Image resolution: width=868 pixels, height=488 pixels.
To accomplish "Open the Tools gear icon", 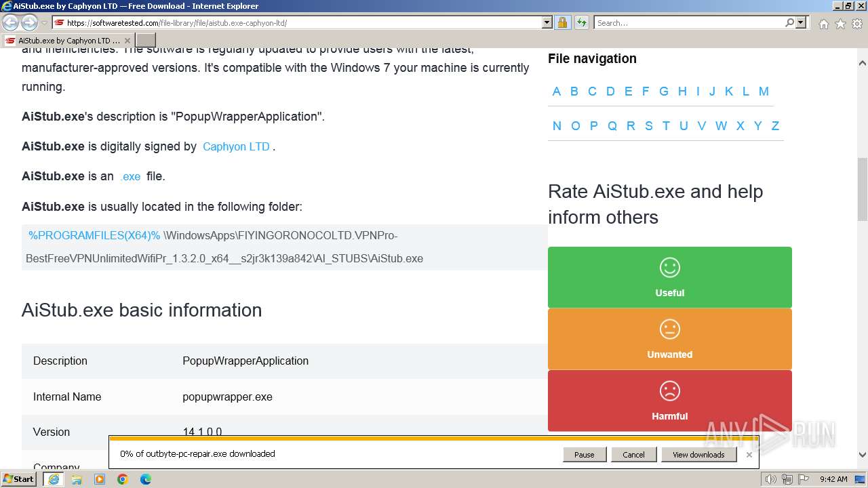I will (857, 24).
